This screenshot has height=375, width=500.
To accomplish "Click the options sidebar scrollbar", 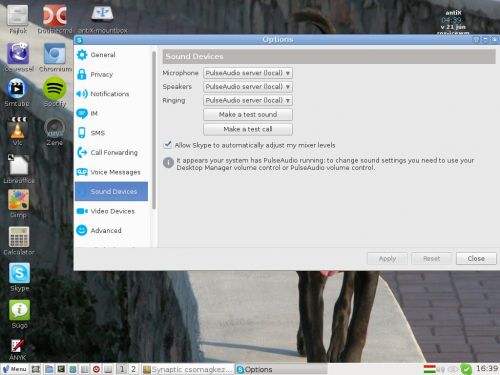I will 154,130.
